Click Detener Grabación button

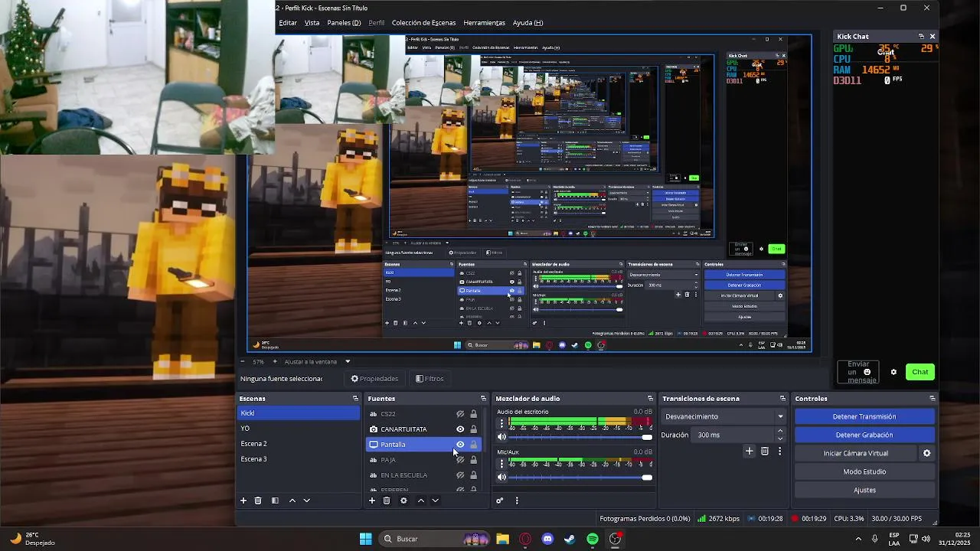click(x=864, y=435)
